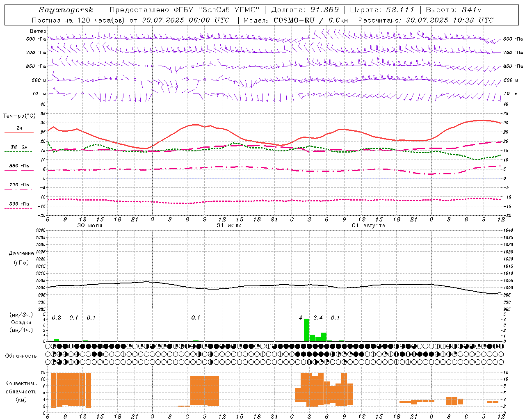Click the Тем-ра(°C) panel label
Image resolution: width=525 pixels, height=420 pixels.
19,116
